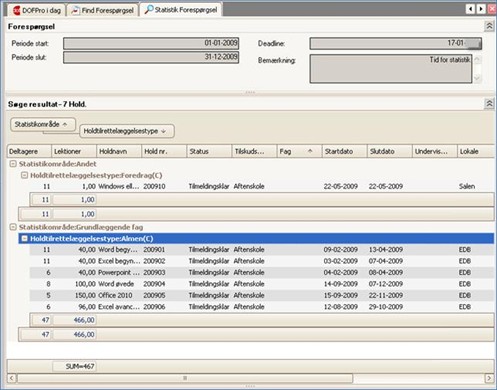Viewport: 497px width, 390px height.
Task: Click the horizontal scrollbar thumb
Action: [x=185, y=378]
